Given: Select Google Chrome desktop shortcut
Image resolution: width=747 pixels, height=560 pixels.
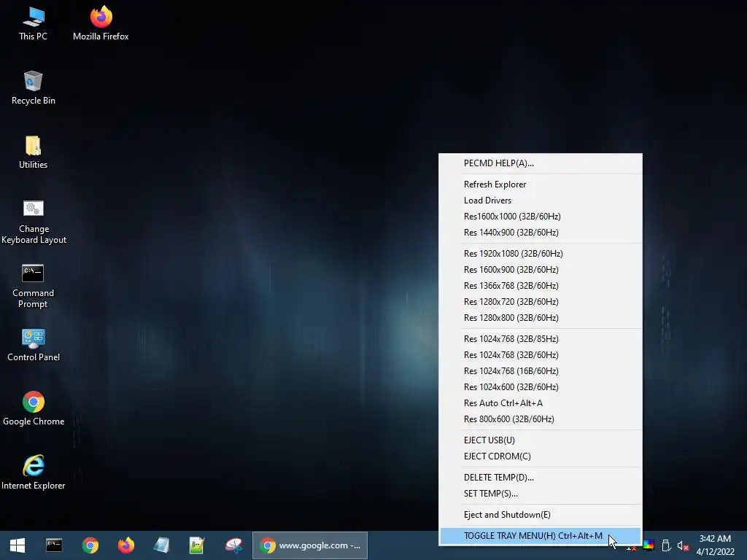Looking at the screenshot, I should (x=34, y=409).
